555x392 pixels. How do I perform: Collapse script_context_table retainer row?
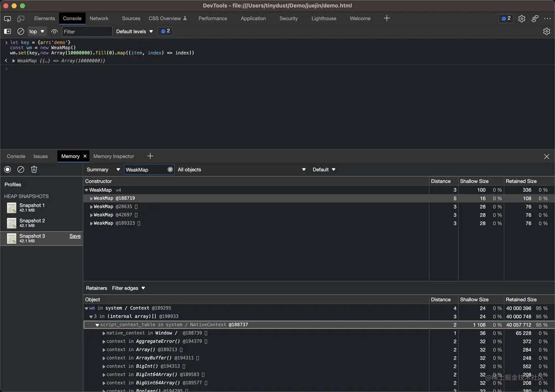tap(97, 325)
